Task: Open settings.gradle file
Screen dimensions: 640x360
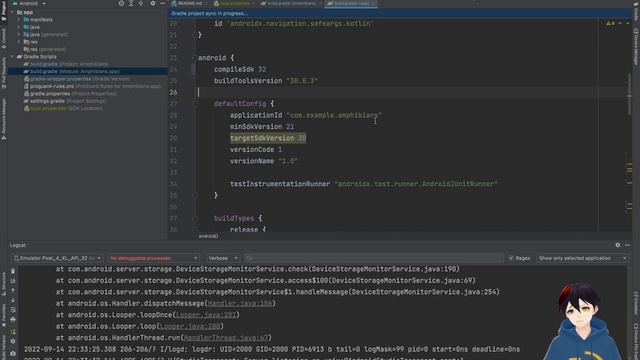Action: [x=65, y=101]
